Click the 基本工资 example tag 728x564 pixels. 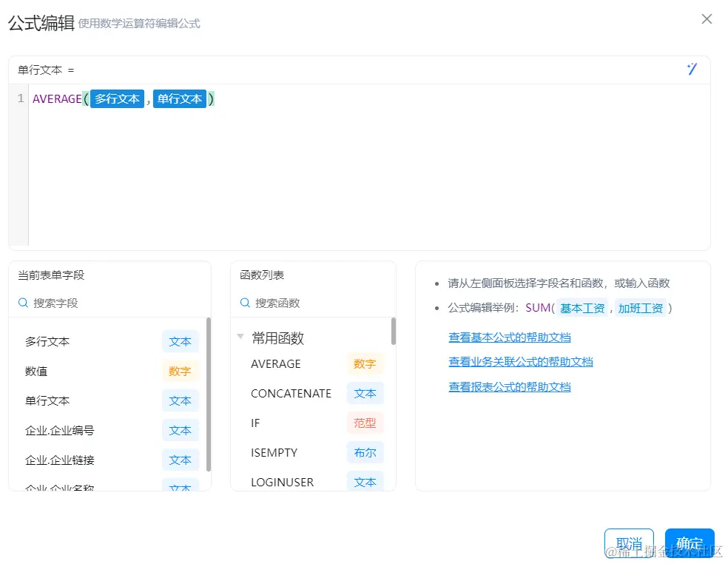tap(582, 308)
